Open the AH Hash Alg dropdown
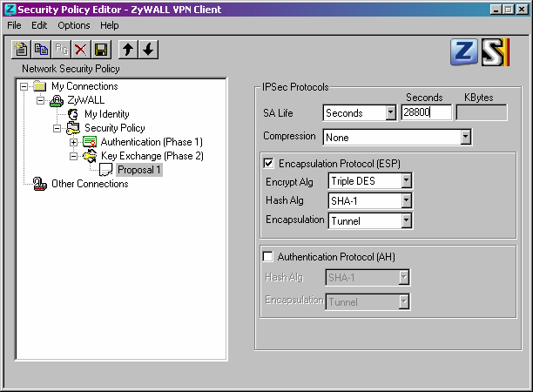Image resolution: width=533 pixels, height=392 pixels. [404, 277]
